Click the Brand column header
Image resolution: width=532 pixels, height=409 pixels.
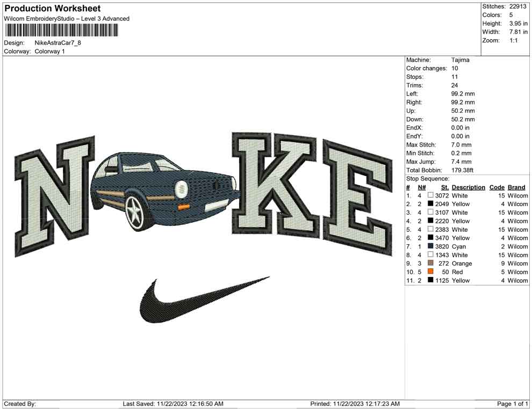click(x=516, y=187)
